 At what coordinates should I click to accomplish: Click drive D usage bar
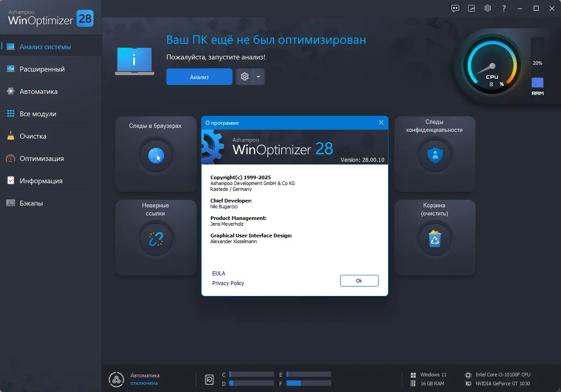coord(251,383)
